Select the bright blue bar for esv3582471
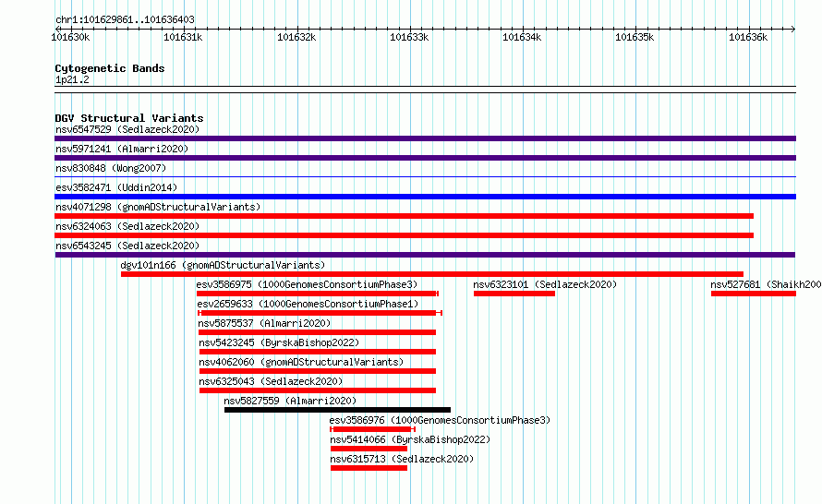The image size is (822, 504). [x=425, y=197]
